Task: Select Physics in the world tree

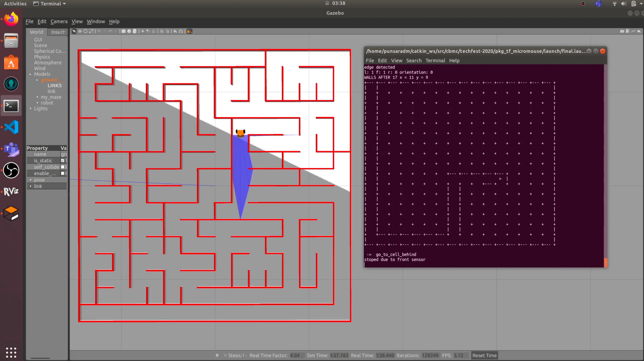Action: coord(42,57)
